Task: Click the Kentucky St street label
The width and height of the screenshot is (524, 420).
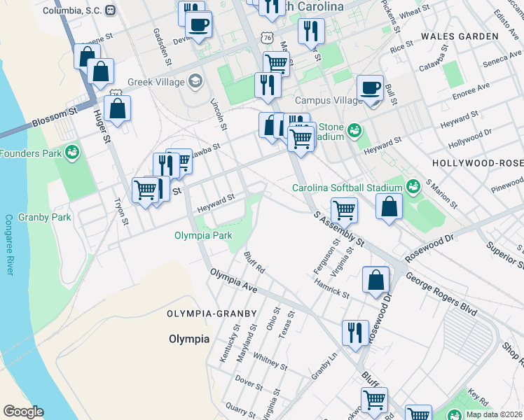Action: [x=230, y=343]
